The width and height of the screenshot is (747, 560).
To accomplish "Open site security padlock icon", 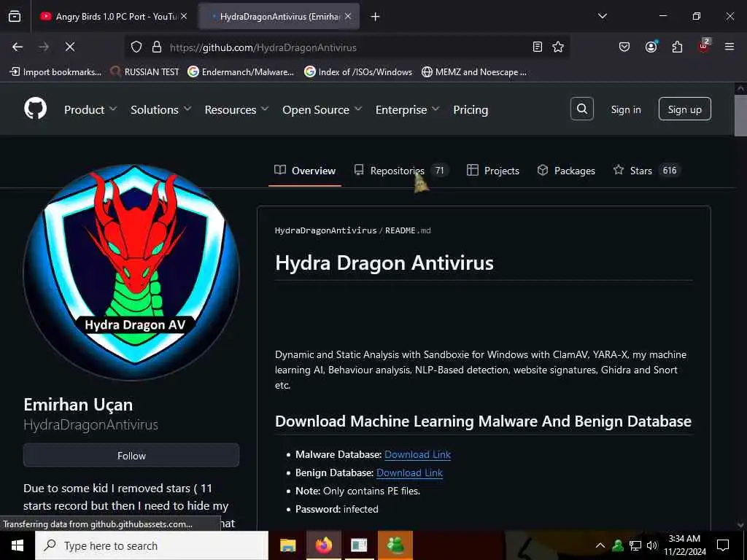I will (156, 47).
